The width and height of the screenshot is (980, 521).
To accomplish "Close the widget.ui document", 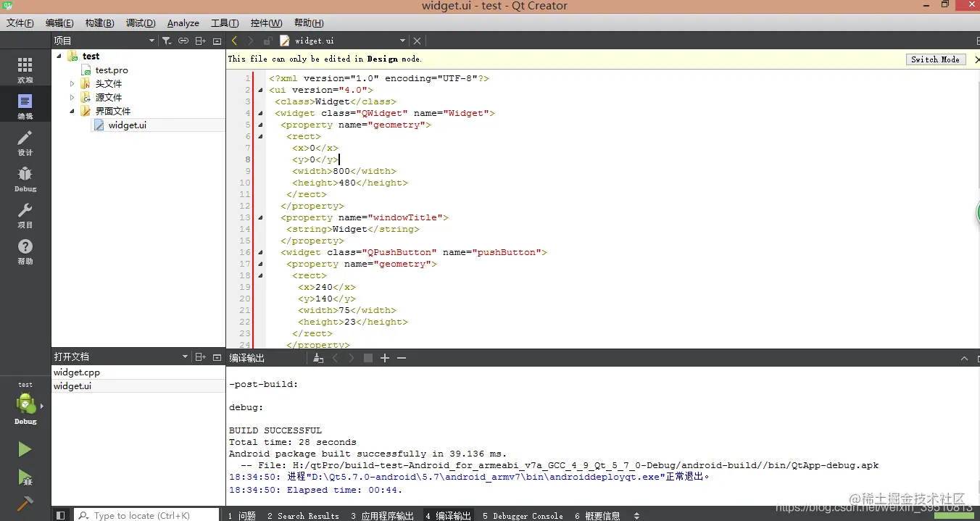I will click(417, 41).
